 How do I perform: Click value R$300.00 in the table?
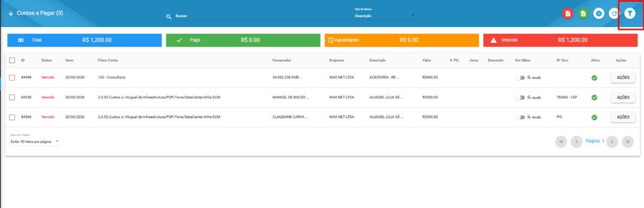pyautogui.click(x=430, y=117)
